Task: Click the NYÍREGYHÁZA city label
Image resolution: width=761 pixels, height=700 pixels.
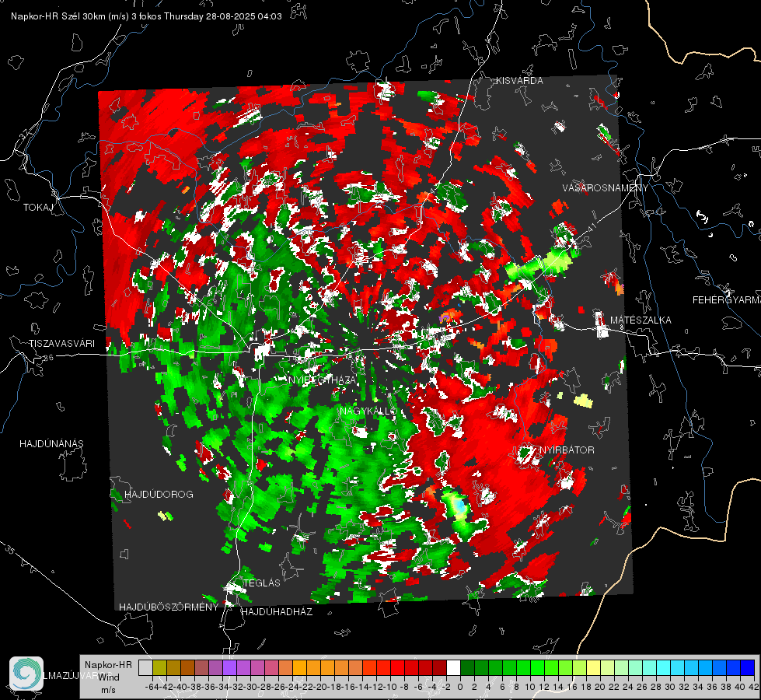Action: pyautogui.click(x=323, y=380)
